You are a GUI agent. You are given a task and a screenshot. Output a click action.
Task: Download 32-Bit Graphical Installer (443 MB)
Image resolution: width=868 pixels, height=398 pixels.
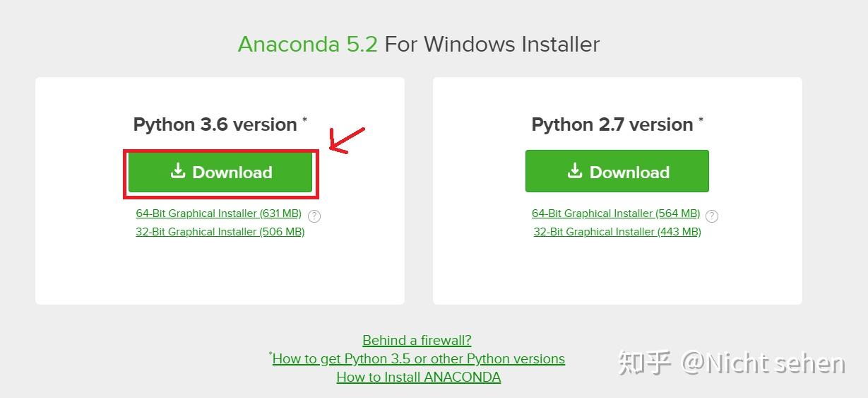click(617, 232)
